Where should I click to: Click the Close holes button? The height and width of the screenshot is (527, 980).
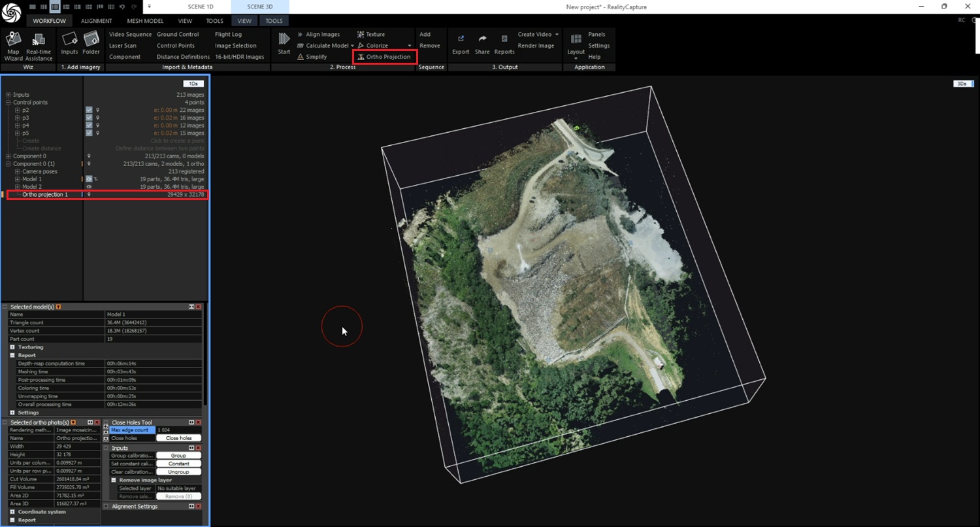[178, 438]
